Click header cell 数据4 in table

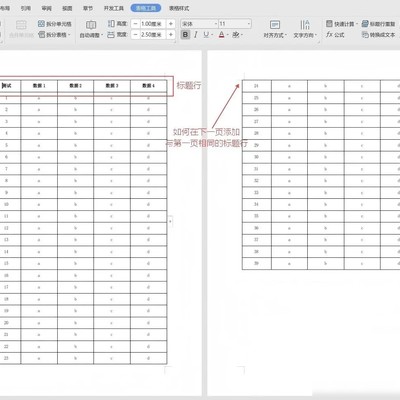point(149,86)
